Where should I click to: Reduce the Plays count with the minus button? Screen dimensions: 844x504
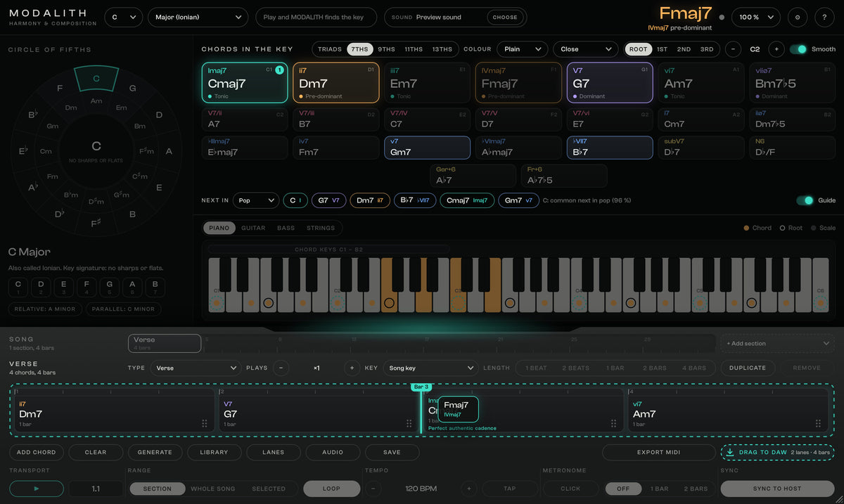tap(280, 368)
